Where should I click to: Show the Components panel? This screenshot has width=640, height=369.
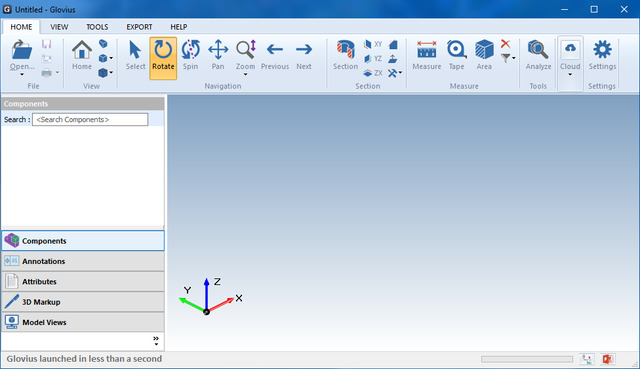[x=83, y=241]
